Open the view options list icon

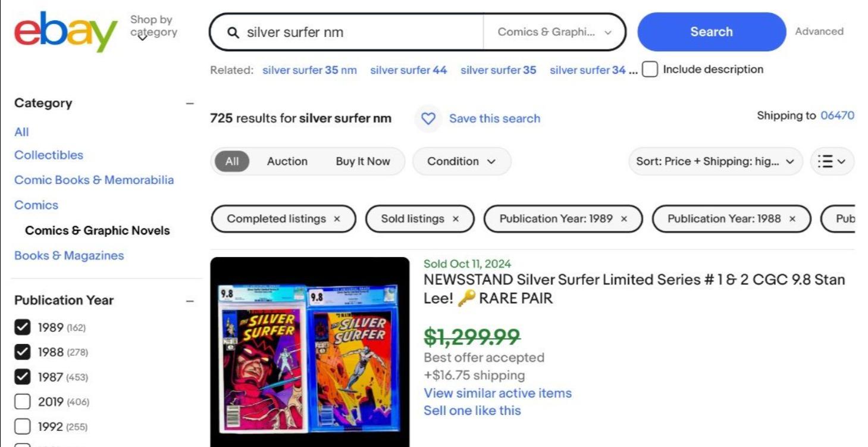[x=831, y=161]
